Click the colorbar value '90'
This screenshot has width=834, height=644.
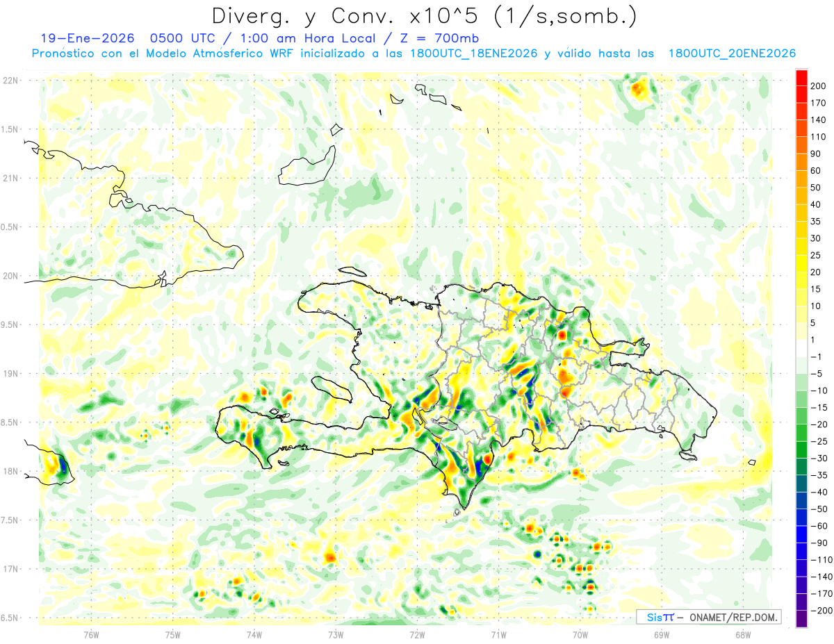[816, 154]
